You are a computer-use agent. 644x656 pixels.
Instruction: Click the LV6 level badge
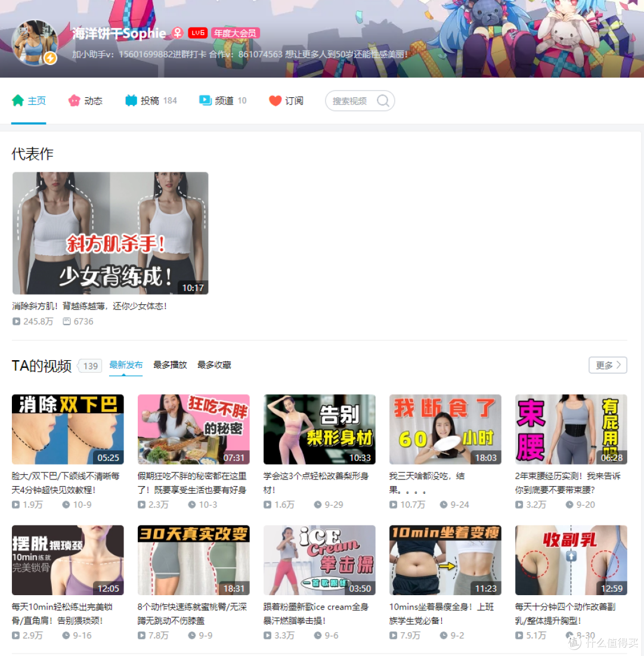tap(197, 33)
